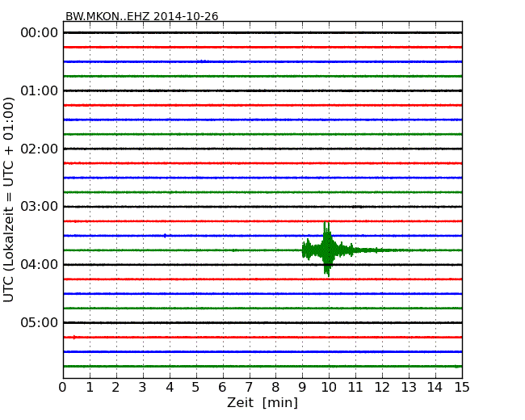Click the 04:00 time label
Viewport: 525px width, 420px height.
(x=40, y=265)
